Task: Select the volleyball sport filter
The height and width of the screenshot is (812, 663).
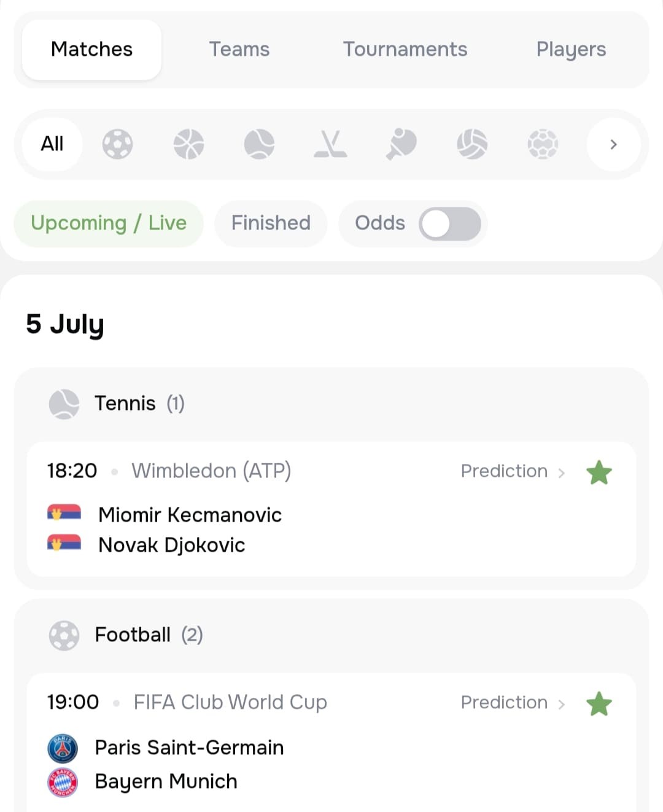Action: click(x=472, y=144)
